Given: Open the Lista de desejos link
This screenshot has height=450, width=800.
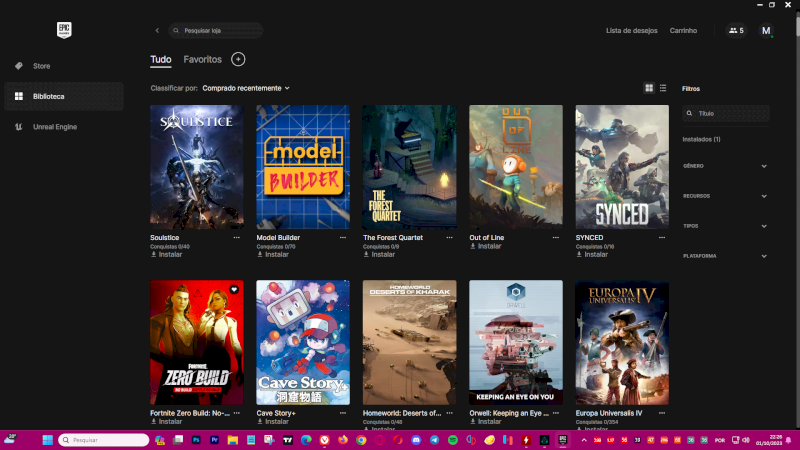Looking at the screenshot, I should [x=631, y=31].
